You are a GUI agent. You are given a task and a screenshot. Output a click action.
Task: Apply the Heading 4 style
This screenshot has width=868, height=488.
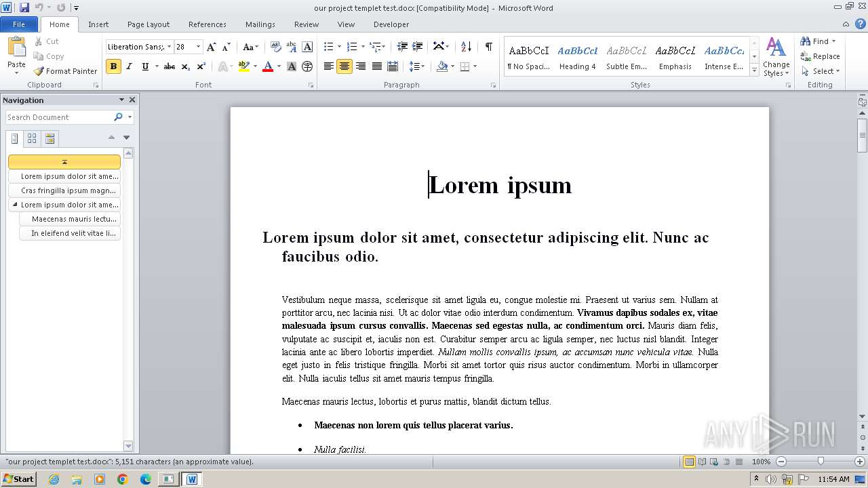point(578,57)
